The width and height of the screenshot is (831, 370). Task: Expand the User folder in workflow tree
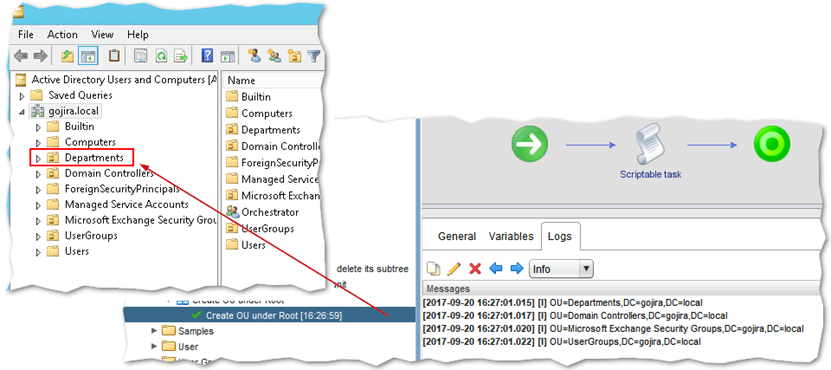click(154, 347)
